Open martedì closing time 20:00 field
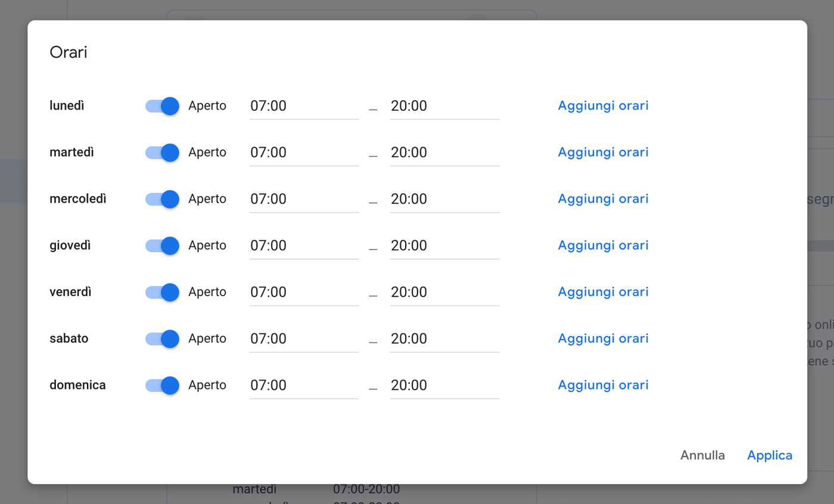Viewport: 834px width, 504px height. pyautogui.click(x=444, y=153)
